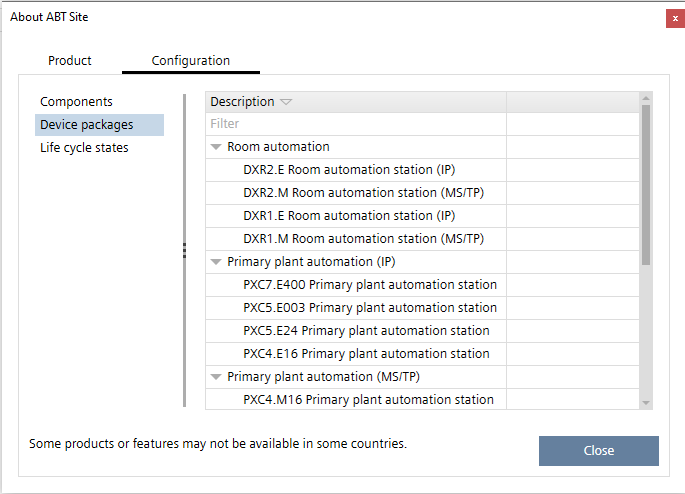The height and width of the screenshot is (494, 685).
Task: Click the scroll down arrow
Action: click(x=646, y=402)
